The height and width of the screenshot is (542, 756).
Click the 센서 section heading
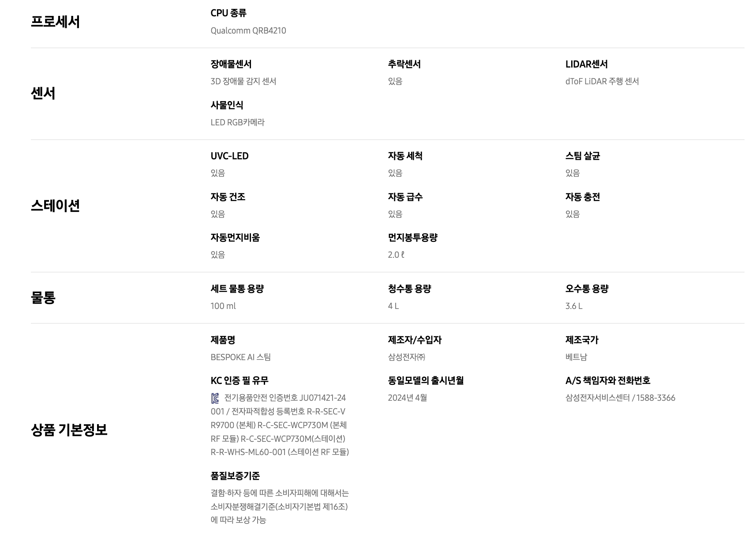pos(43,93)
